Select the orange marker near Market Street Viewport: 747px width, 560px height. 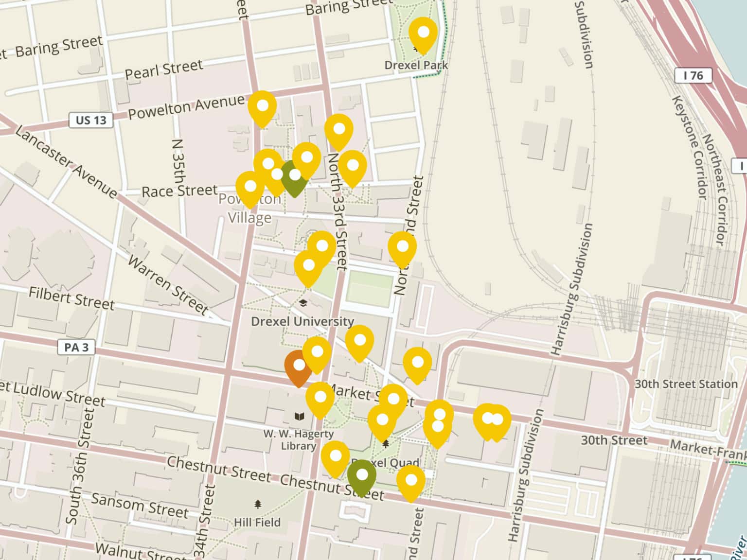[x=299, y=367]
